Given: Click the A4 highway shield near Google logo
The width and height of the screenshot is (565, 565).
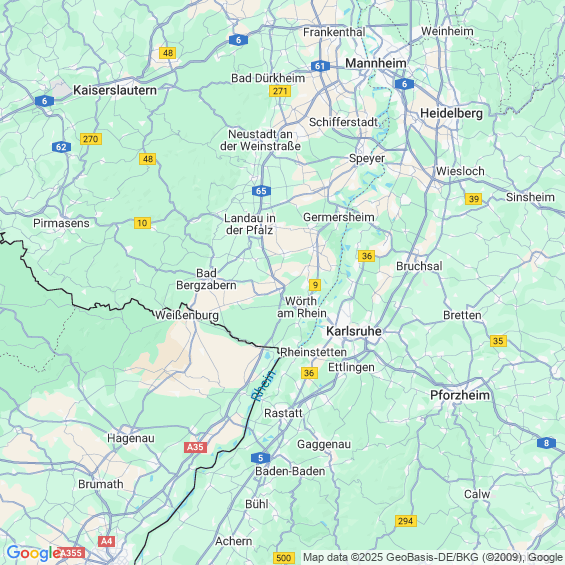Looking at the screenshot, I should pos(107,541).
